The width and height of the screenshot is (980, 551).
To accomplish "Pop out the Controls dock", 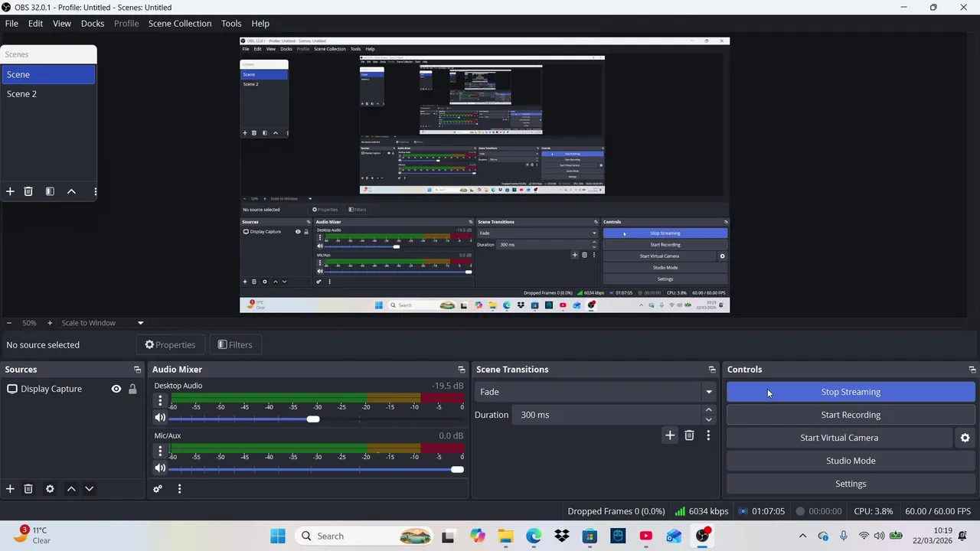I will (x=972, y=370).
